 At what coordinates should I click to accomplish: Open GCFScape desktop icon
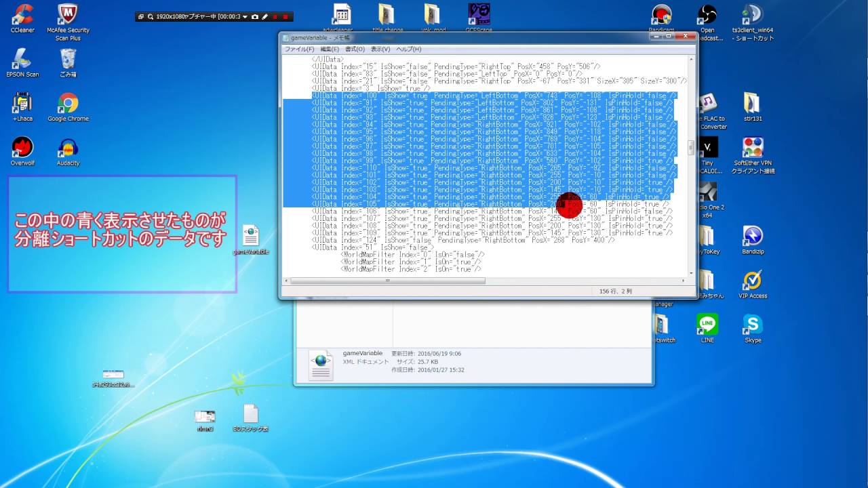[479, 18]
